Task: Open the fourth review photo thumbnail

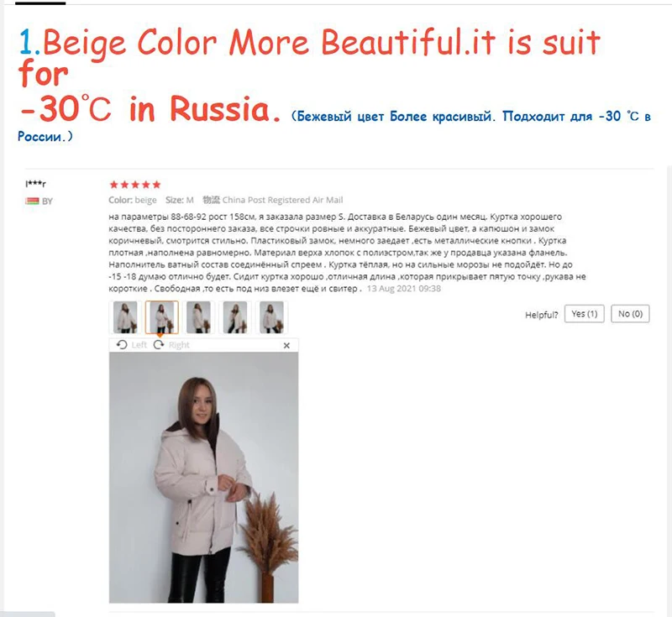Action: pos(235,317)
